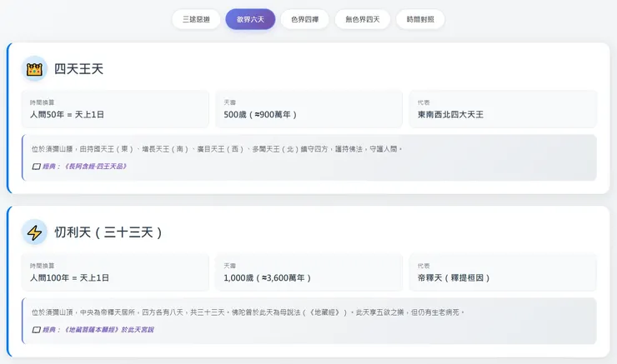Click the 天壽 label in the 四天王天 card
The width and height of the screenshot is (617, 364).
(230, 102)
